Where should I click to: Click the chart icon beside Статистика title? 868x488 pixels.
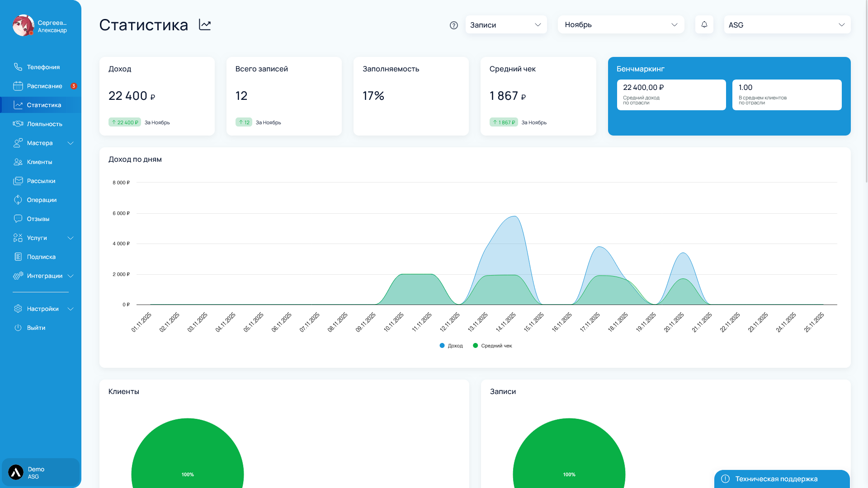[x=205, y=25]
